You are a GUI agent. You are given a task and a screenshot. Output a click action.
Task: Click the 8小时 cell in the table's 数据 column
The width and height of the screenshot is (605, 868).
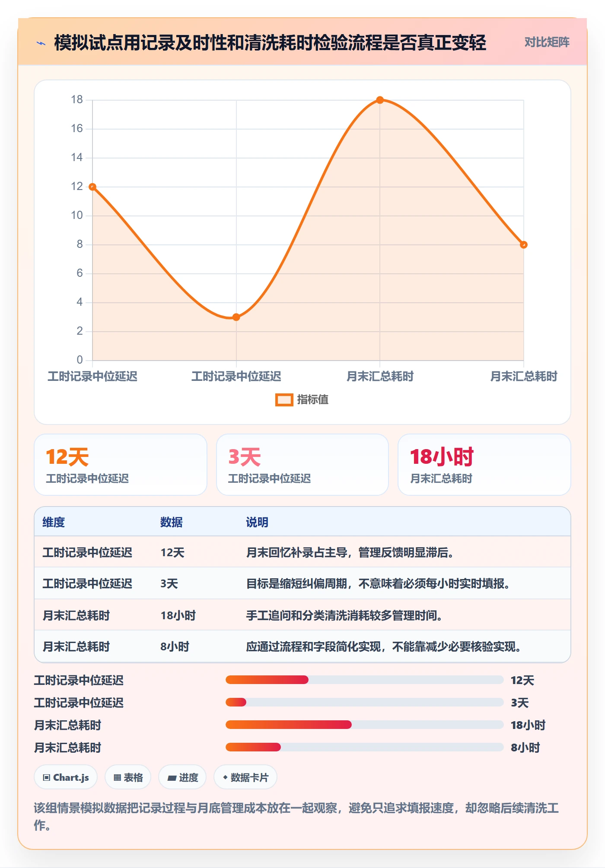point(175,647)
